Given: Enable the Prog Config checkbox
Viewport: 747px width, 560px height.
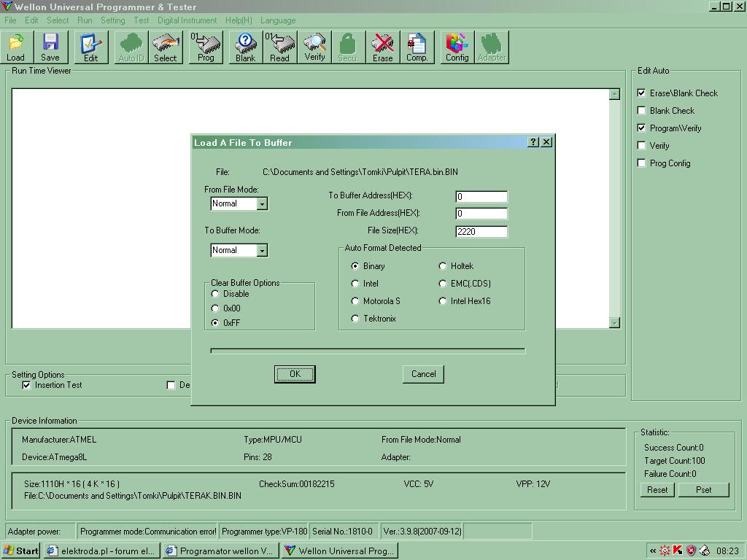Looking at the screenshot, I should [641, 163].
